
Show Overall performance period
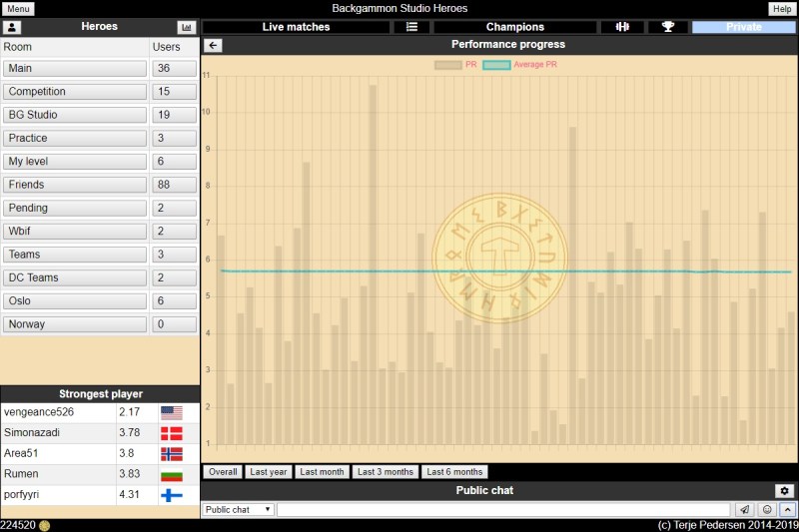point(223,472)
